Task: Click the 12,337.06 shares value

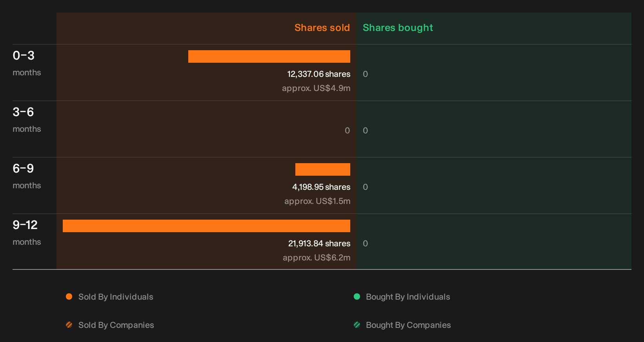Action: pyautogui.click(x=319, y=74)
